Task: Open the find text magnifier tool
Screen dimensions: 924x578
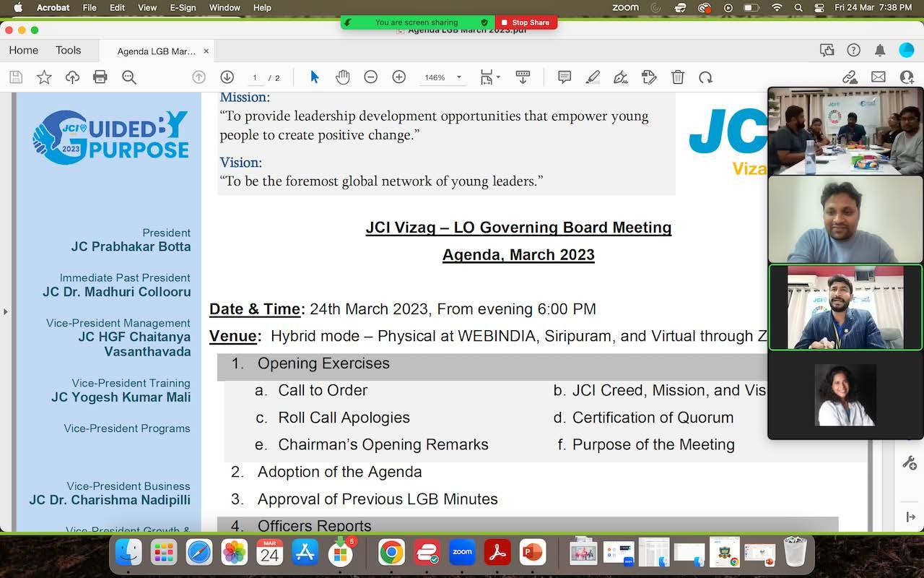Action: point(129,77)
